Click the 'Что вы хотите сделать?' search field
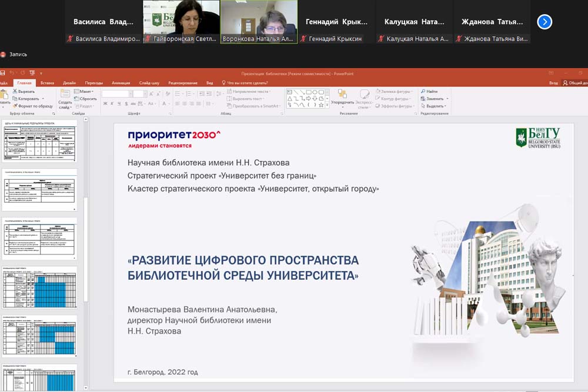Screen dimensions: 588x392 [x=247, y=83]
